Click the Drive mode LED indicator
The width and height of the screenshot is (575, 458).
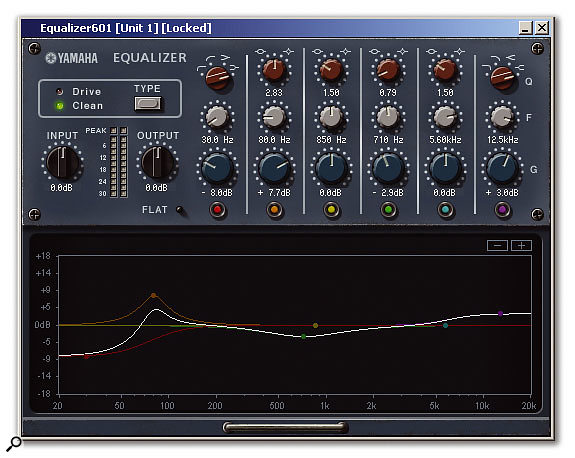point(59,91)
